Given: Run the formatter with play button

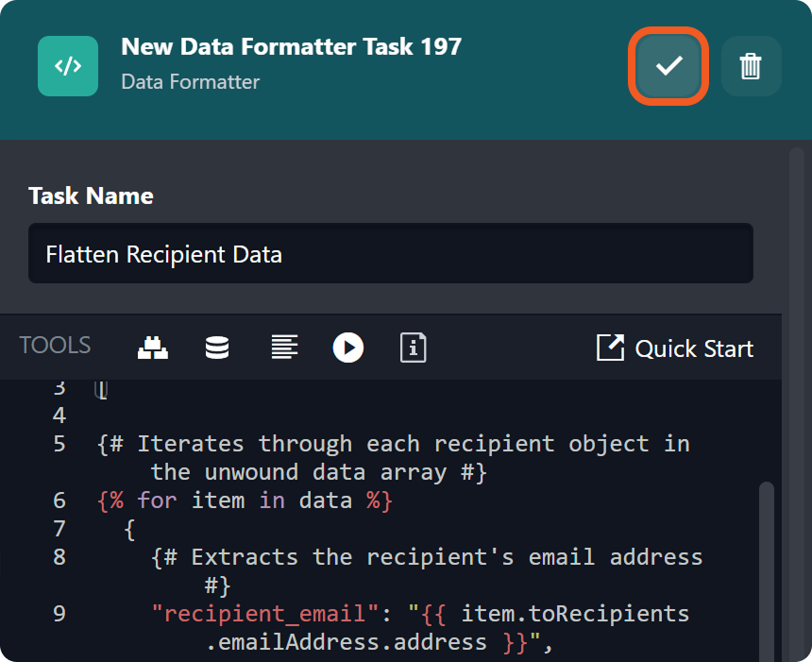Looking at the screenshot, I should [x=348, y=348].
